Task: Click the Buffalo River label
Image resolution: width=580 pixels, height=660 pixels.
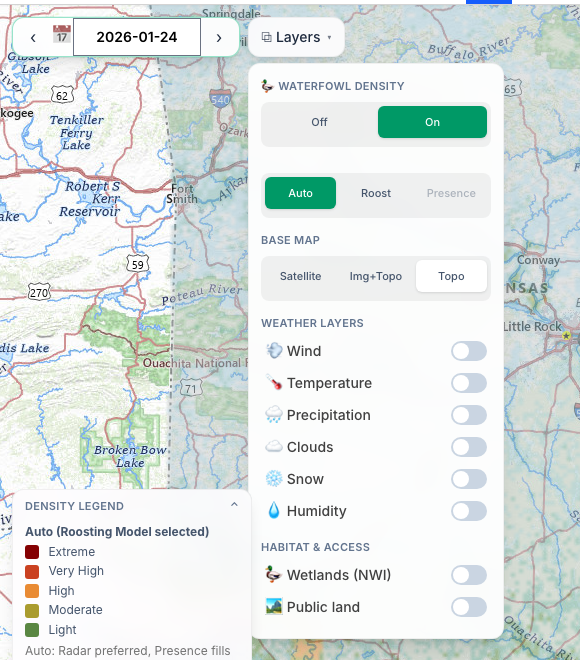Action: pos(469,48)
